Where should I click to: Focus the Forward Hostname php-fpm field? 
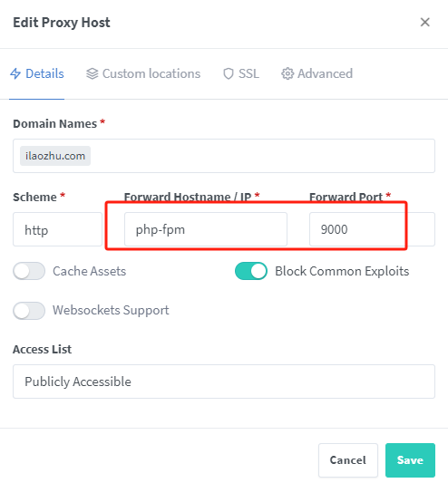(x=206, y=229)
